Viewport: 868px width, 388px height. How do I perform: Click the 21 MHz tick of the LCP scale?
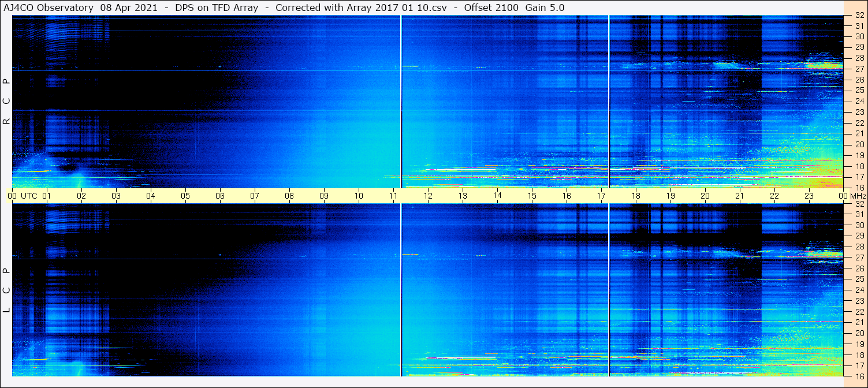(x=859, y=322)
